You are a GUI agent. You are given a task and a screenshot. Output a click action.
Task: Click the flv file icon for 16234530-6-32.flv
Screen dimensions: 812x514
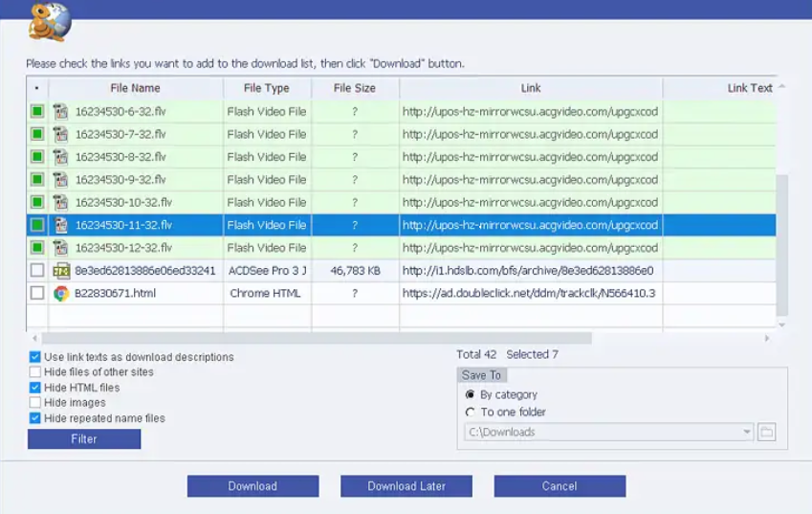point(60,111)
